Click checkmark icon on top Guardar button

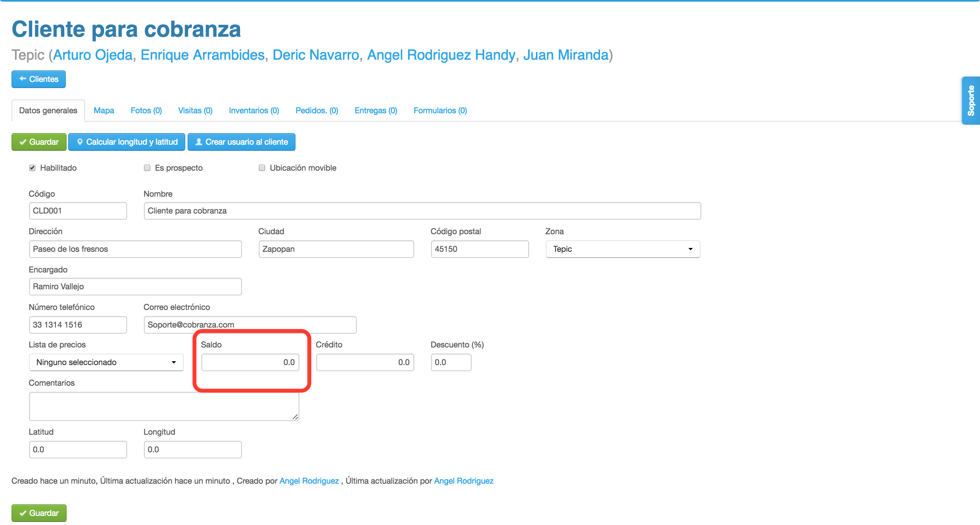[23, 142]
